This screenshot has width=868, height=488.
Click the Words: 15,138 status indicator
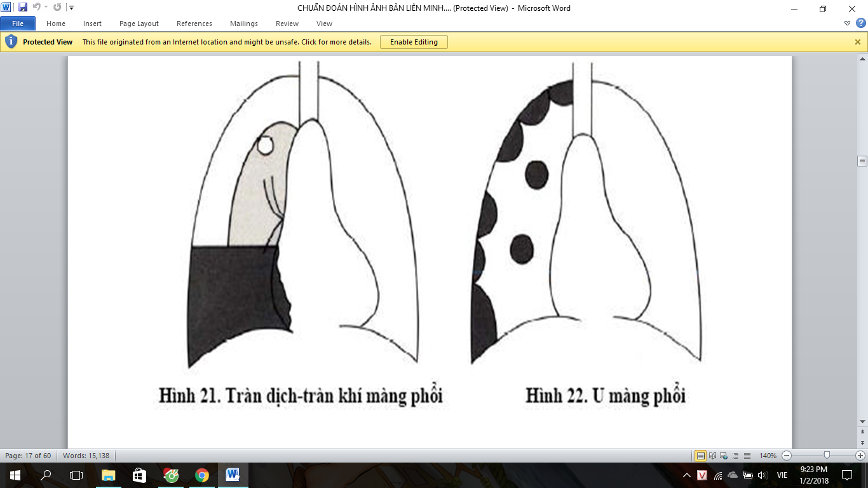[x=86, y=456]
